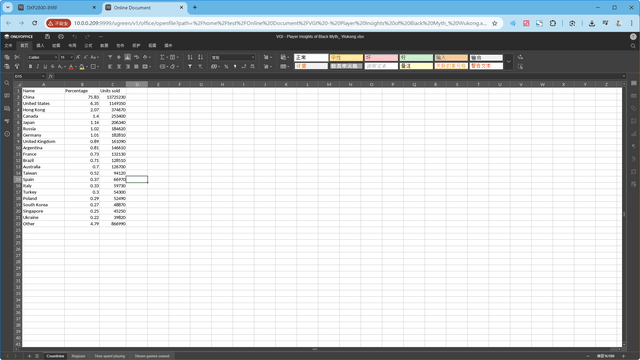Select cell A2 containing China
Screen dimensions: 640x360
pyautogui.click(x=43, y=97)
